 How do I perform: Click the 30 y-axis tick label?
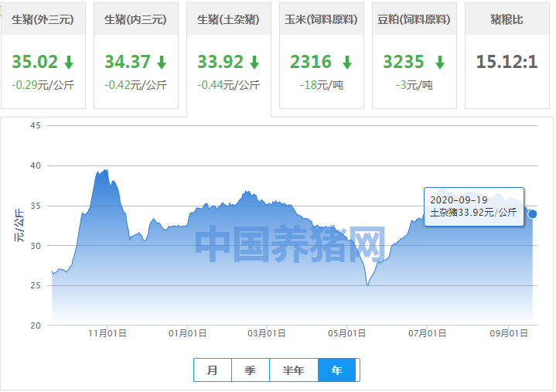click(36, 246)
